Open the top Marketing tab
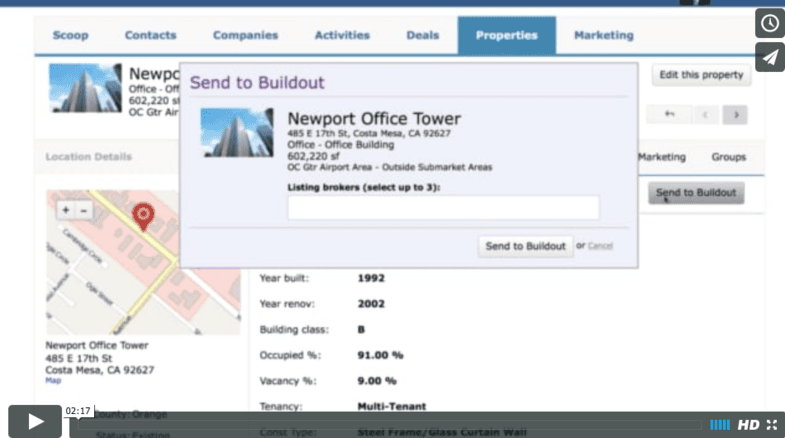Viewport: 785px width, 438px height. pyautogui.click(x=604, y=35)
